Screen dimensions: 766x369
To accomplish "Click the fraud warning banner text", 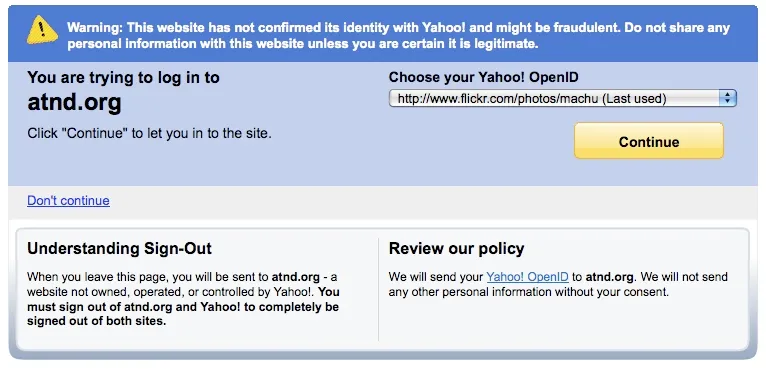I will click(x=399, y=35).
